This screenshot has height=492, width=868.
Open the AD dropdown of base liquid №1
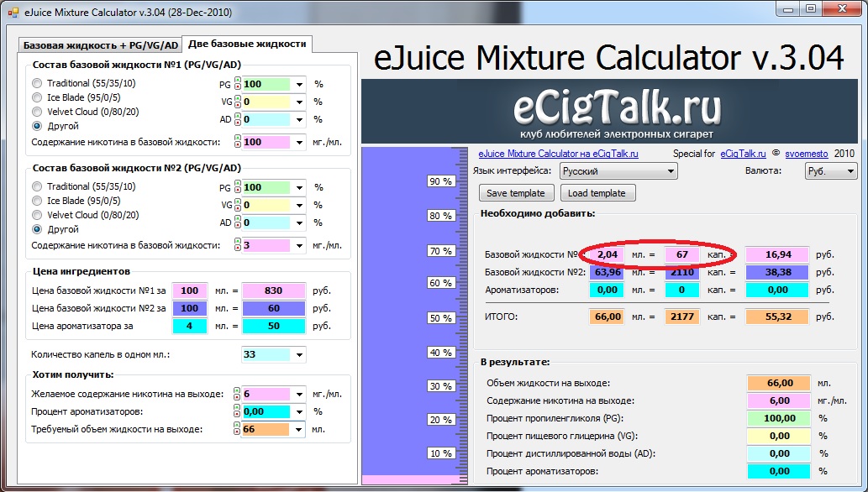pyautogui.click(x=299, y=119)
